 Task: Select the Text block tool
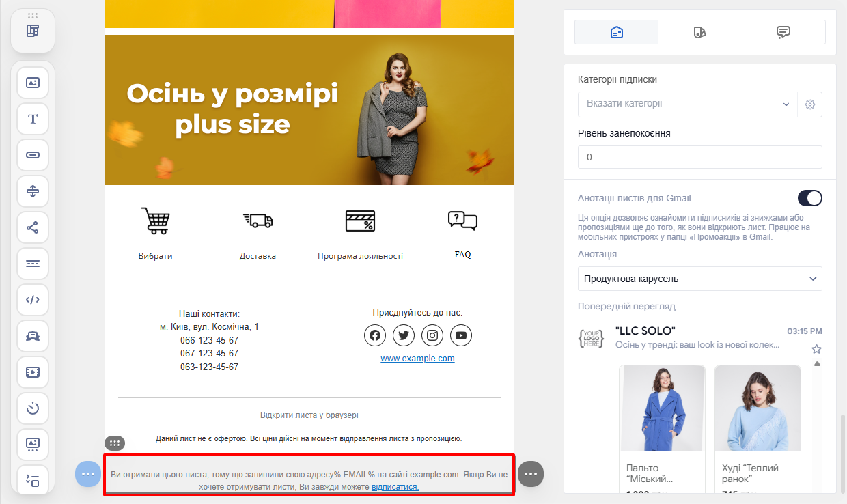(x=33, y=119)
